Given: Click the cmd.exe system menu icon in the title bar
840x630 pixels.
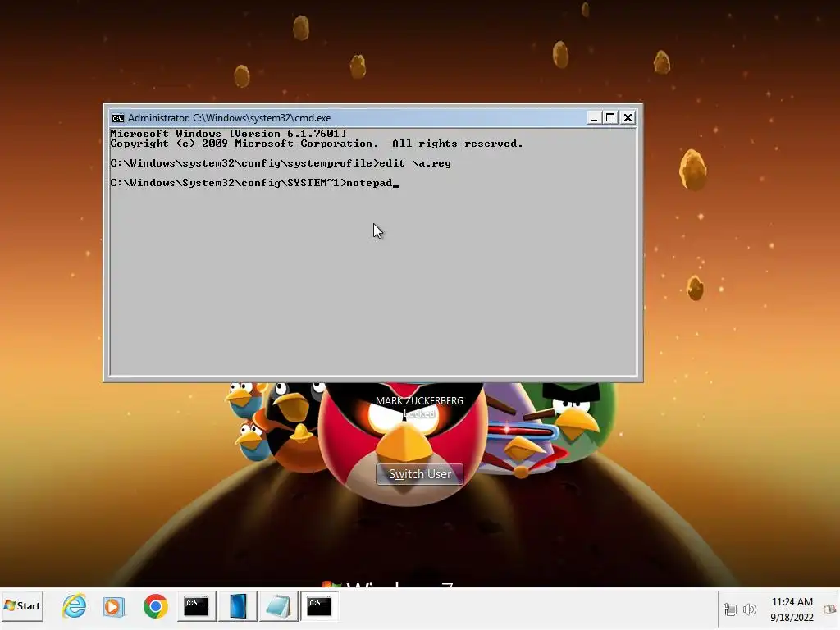Looking at the screenshot, I should point(117,118).
